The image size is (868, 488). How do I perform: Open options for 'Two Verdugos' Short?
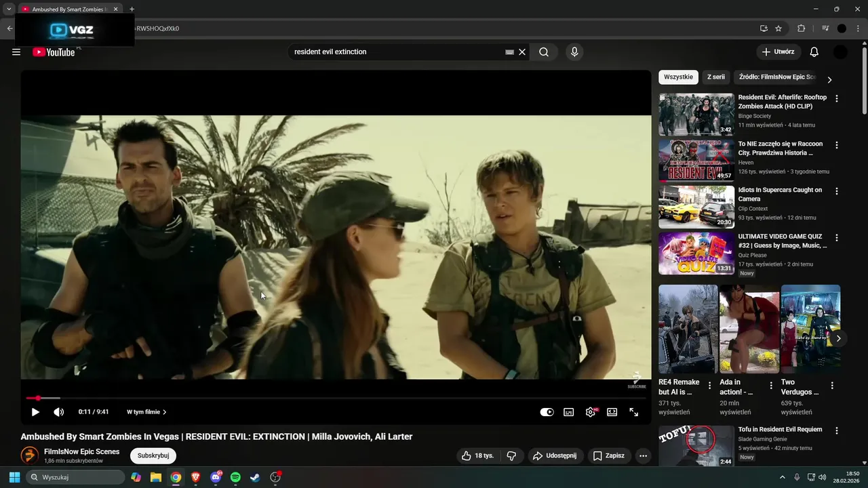tap(832, 386)
